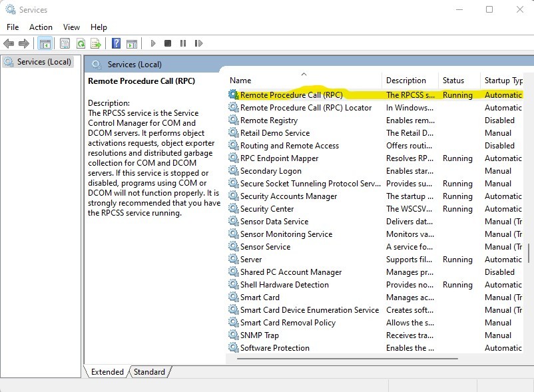
Task: Select Secure Socket Tunneling Protocol Service
Action: point(310,184)
